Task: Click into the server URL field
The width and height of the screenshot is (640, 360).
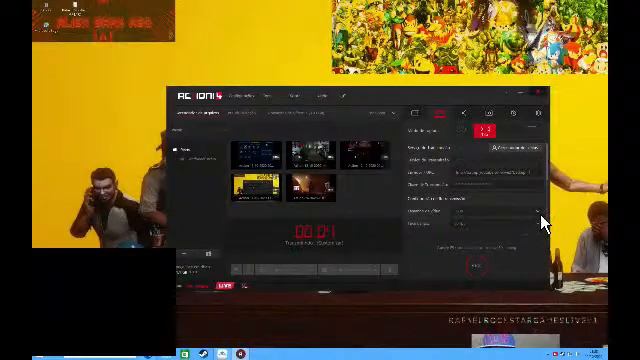Action: click(x=498, y=173)
